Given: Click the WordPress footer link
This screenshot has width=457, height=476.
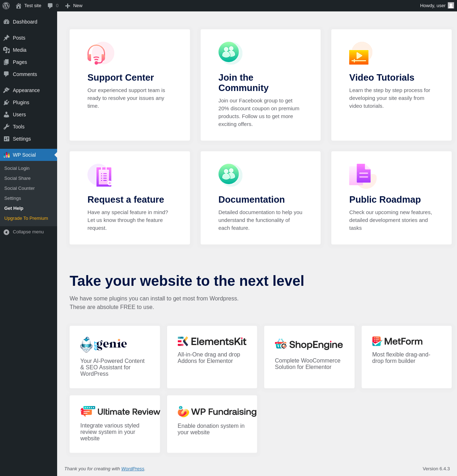Looking at the screenshot, I should click(x=133, y=469).
